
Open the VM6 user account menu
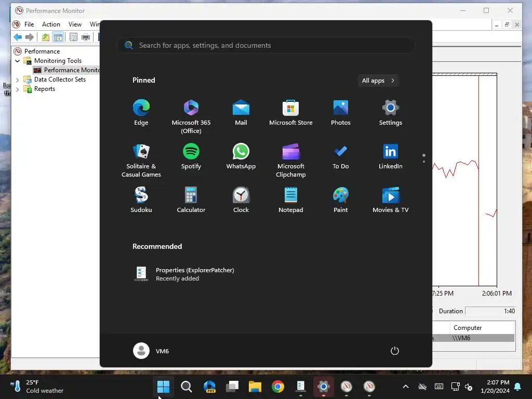click(x=151, y=351)
